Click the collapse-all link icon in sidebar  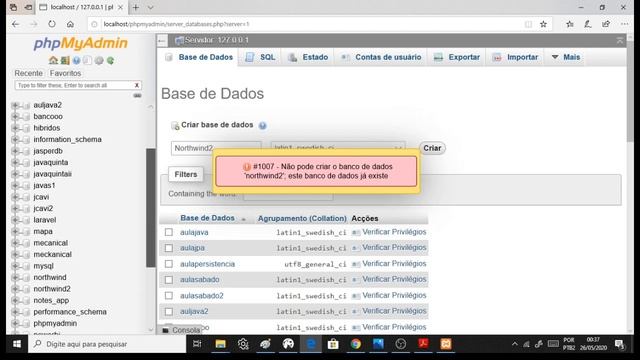[x=137, y=96]
